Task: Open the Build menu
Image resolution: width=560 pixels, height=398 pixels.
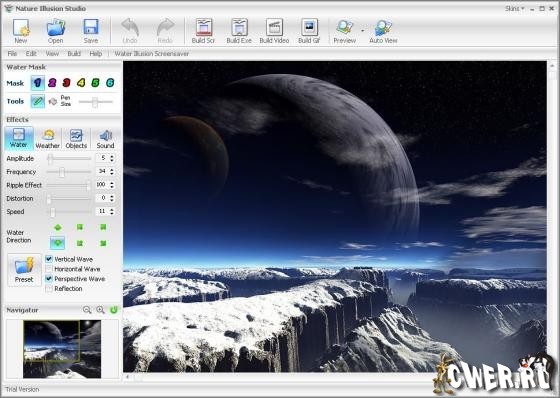Action: tap(74, 54)
